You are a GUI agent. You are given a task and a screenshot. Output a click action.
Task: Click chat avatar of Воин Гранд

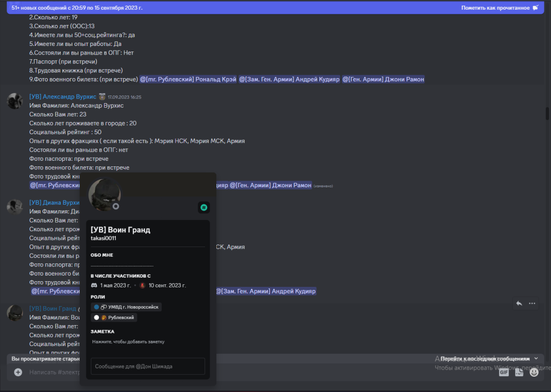click(15, 313)
